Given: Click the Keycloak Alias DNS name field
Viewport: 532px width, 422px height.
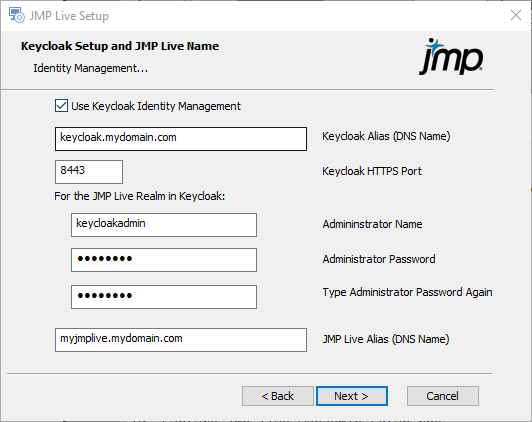Looking at the screenshot, I should (181, 139).
